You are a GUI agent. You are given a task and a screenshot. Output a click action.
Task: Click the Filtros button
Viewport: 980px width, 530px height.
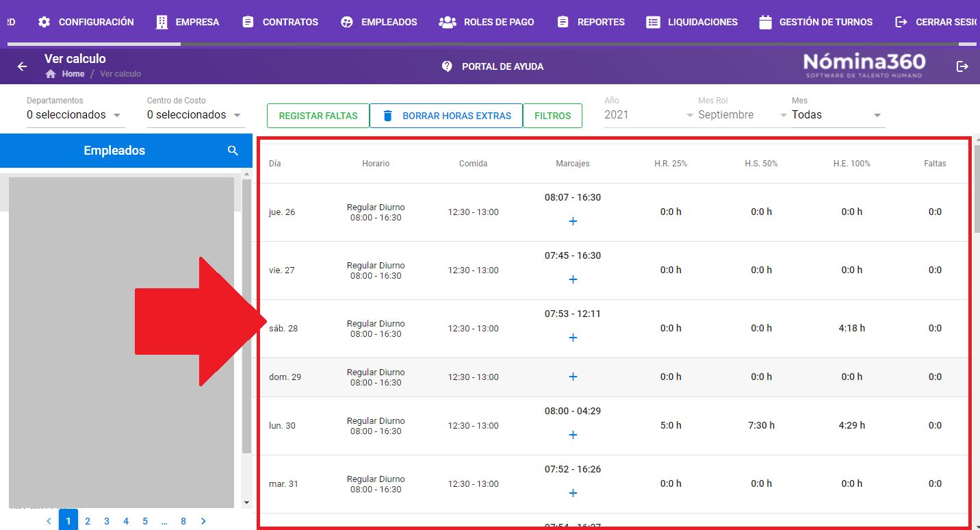point(552,116)
